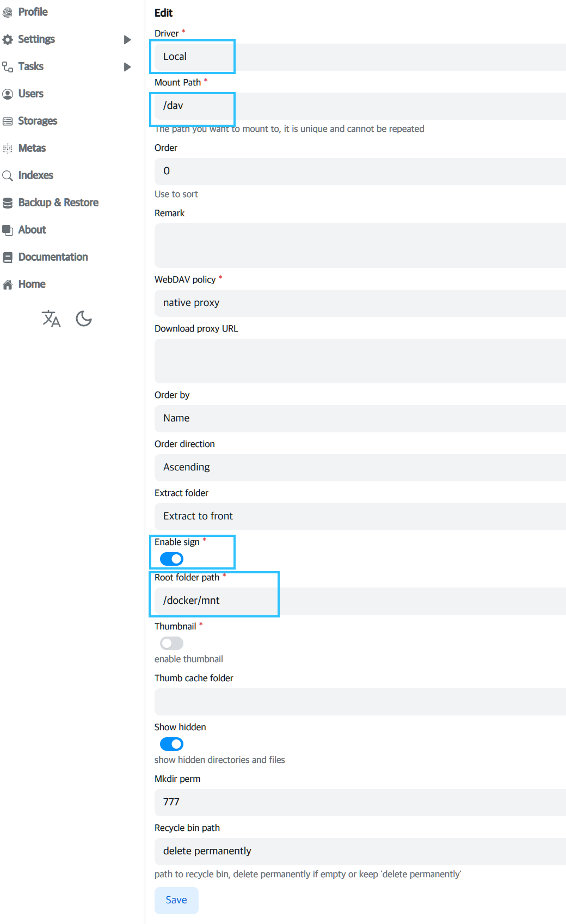The height and width of the screenshot is (924, 566).
Task: Go to the Users page
Action: pos(31,94)
